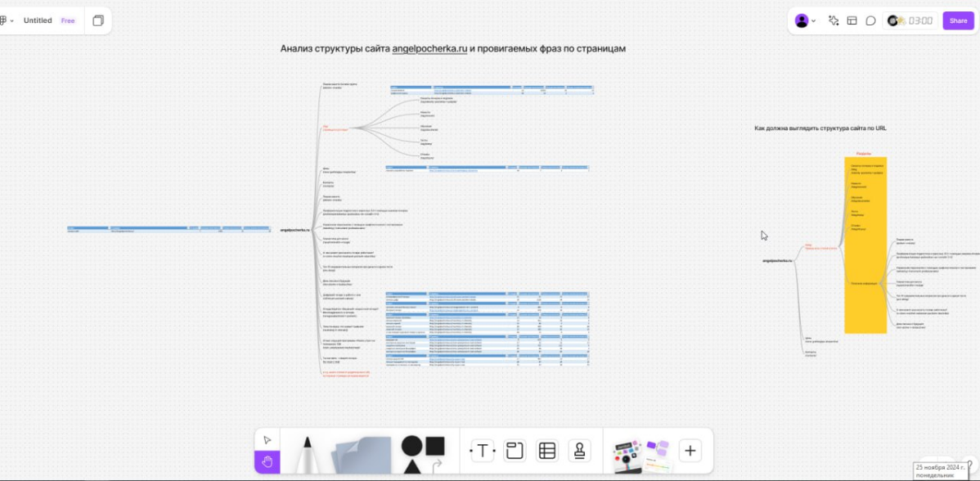Select the connector arrow tool
The image size is (980, 481).
coord(437,465)
